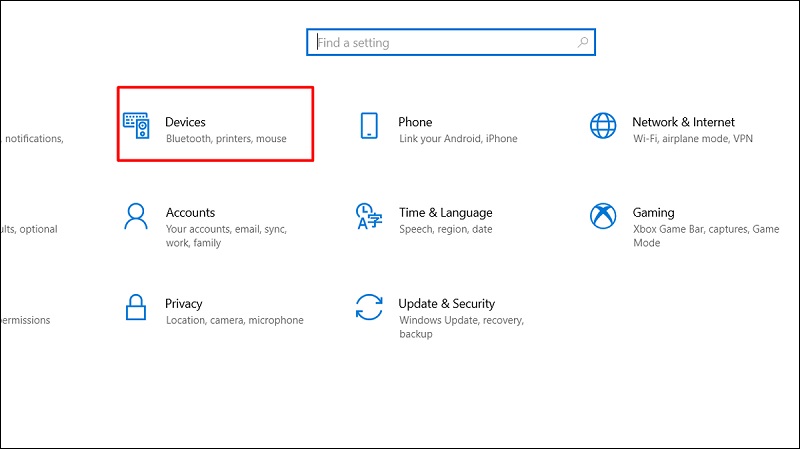Screen dimensions: 800x450
Task: Open the Devices heading
Action: (x=185, y=122)
